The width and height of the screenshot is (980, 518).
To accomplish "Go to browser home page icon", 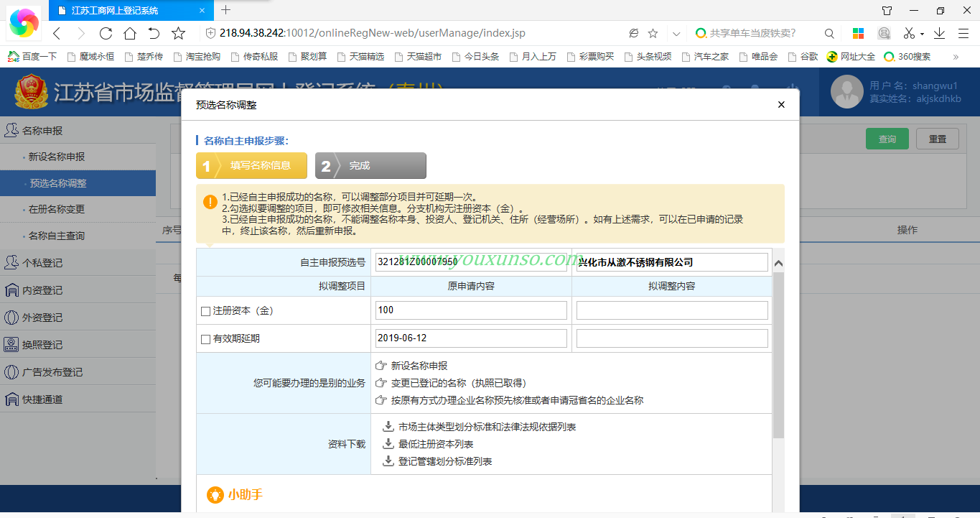I will (x=130, y=33).
